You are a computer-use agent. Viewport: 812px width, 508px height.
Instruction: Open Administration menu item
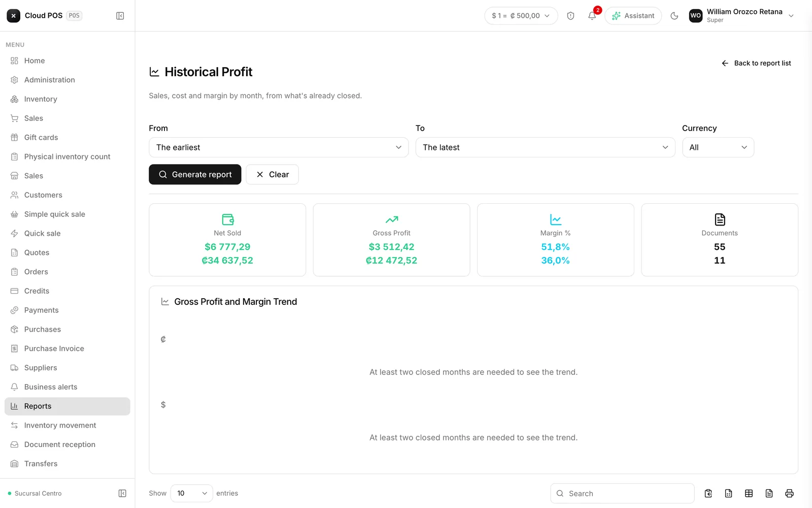pyautogui.click(x=67, y=80)
